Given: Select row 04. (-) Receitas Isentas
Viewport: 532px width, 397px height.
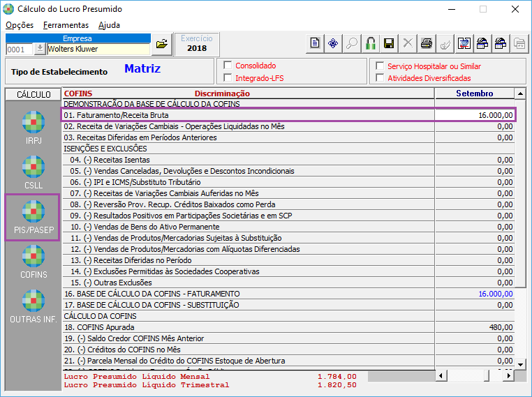Looking at the screenshot, I should pyautogui.click(x=249, y=160).
